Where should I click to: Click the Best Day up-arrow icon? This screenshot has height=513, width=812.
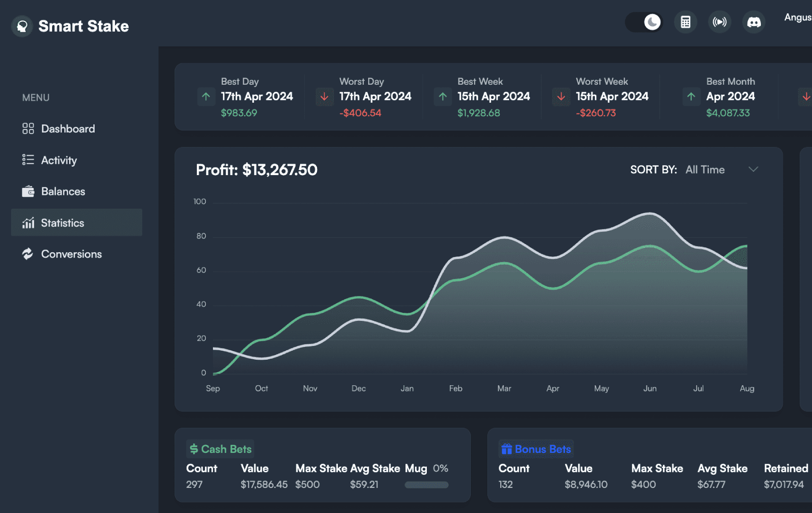tap(206, 97)
